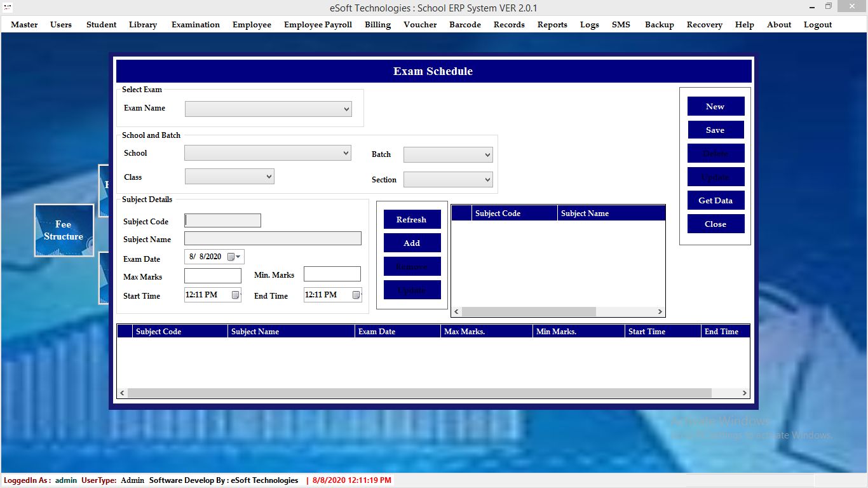Click the schedule grid horizontal scrollbar thumb

coord(419,393)
